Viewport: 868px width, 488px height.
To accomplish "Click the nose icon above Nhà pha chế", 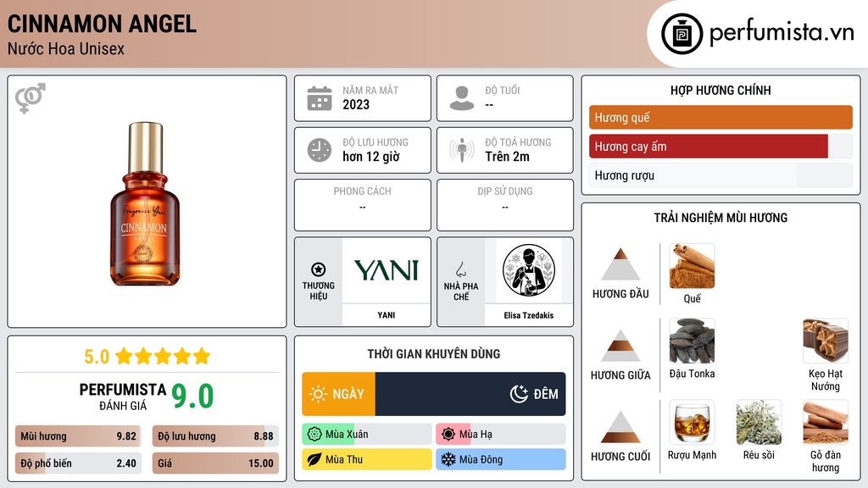I will [460, 269].
